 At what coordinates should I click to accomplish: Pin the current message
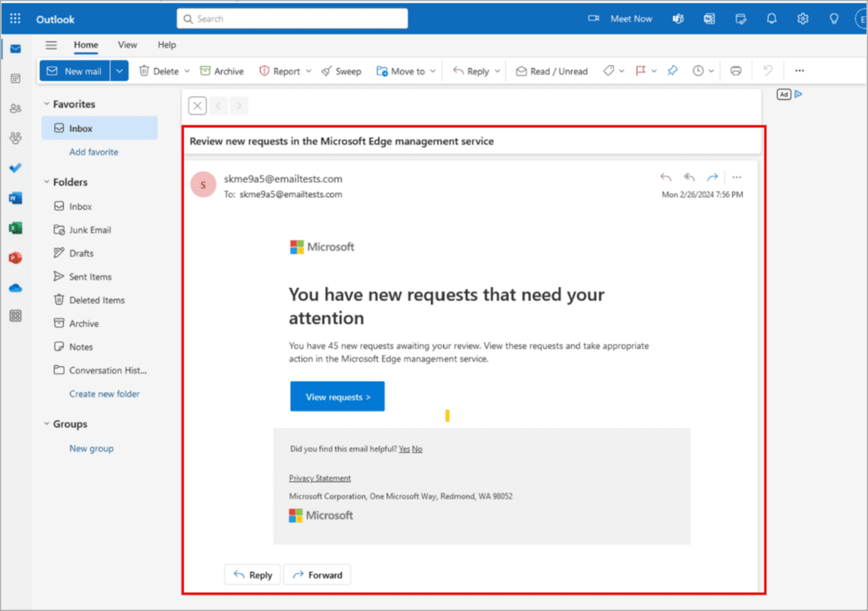(672, 71)
